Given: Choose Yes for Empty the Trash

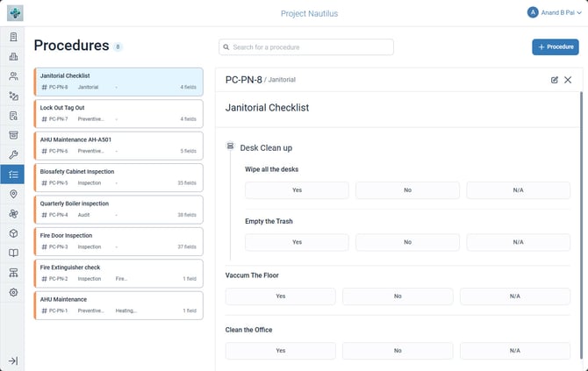Looking at the screenshot, I should click(x=297, y=242).
